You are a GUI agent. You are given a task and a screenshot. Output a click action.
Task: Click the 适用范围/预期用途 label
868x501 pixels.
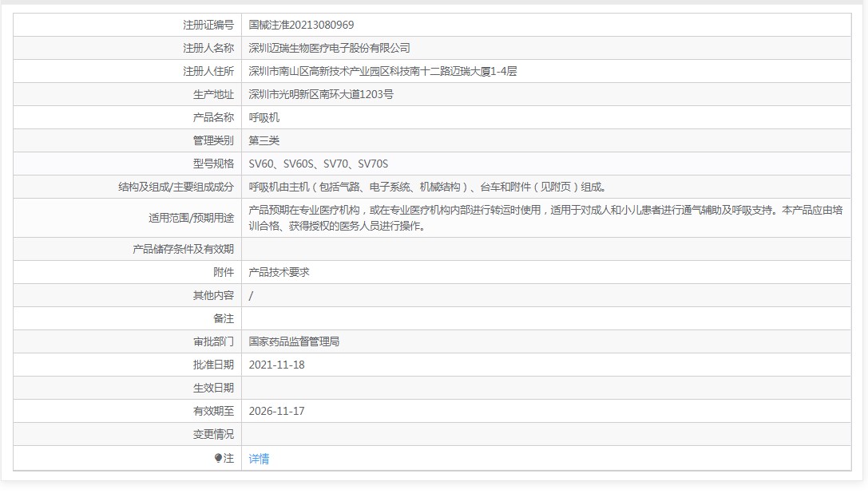click(191, 218)
